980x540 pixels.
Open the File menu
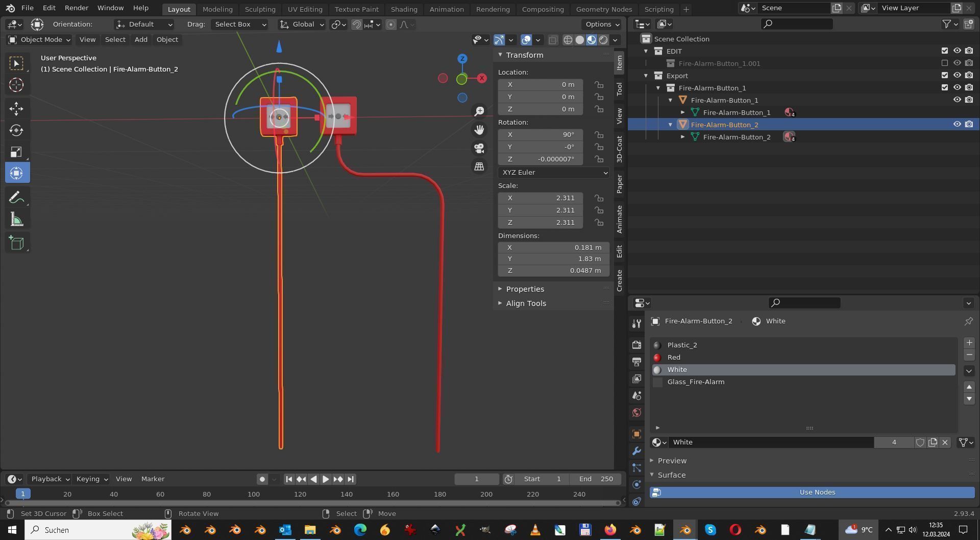pos(28,8)
